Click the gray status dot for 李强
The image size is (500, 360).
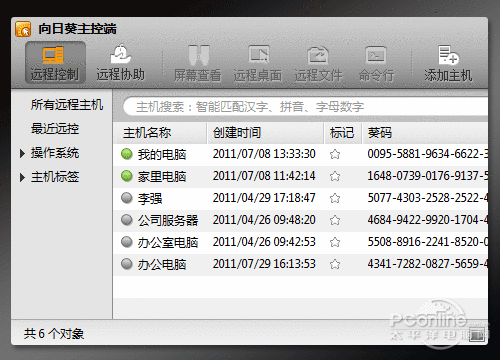point(127,198)
